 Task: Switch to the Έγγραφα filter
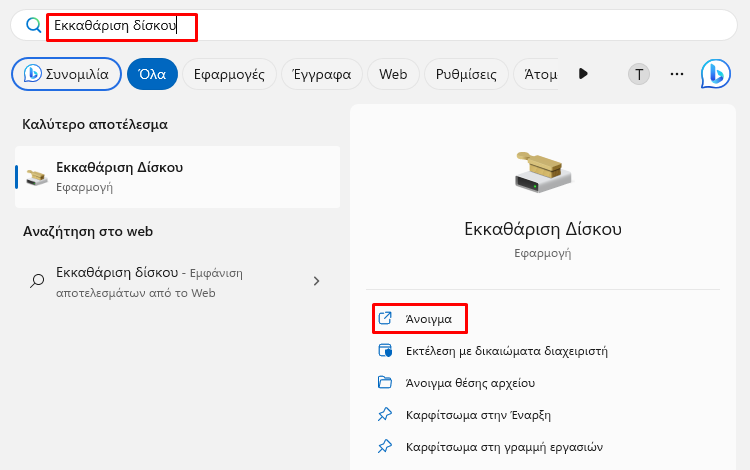(321, 74)
